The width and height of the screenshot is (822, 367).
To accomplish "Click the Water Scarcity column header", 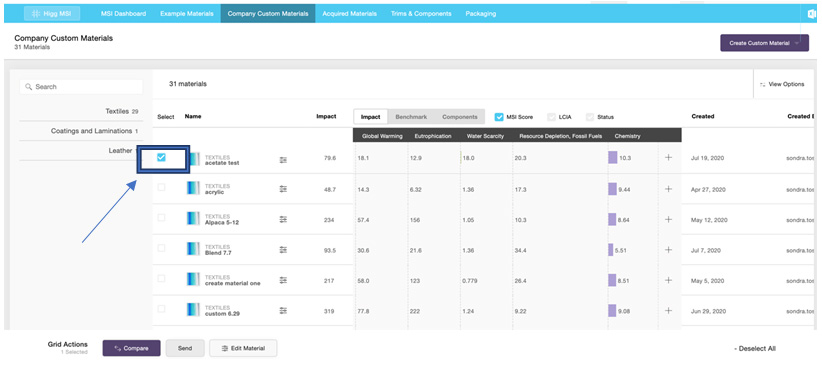I will pyautogui.click(x=485, y=136).
